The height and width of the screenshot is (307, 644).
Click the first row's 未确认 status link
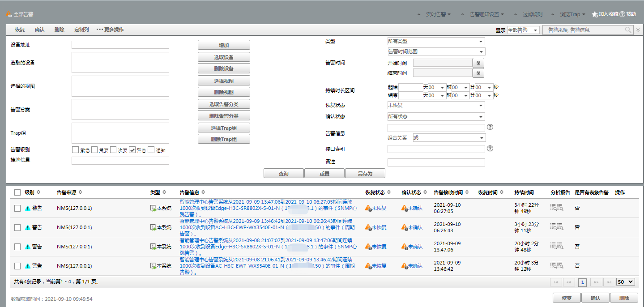click(x=415, y=208)
